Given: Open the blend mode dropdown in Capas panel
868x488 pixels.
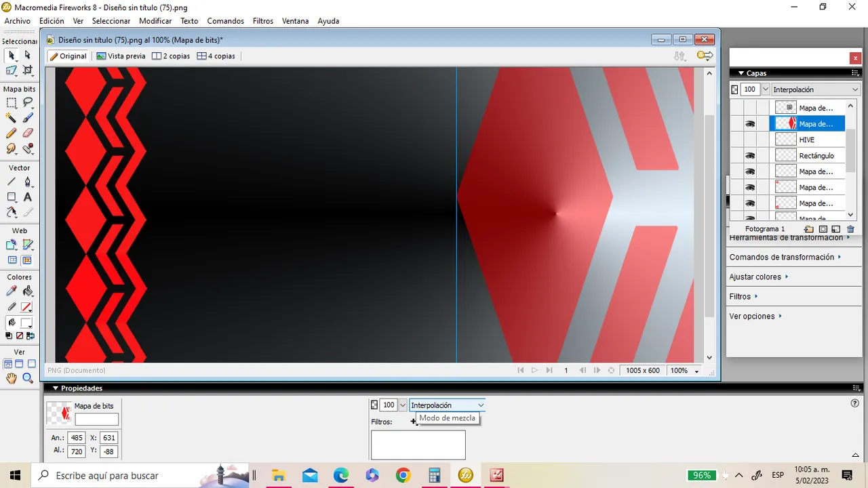Looking at the screenshot, I should coord(816,89).
